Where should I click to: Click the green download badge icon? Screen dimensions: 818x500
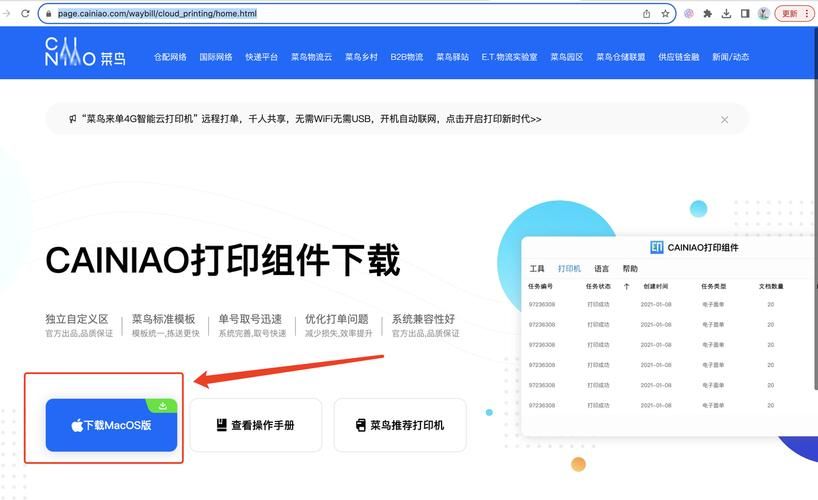tap(162, 406)
